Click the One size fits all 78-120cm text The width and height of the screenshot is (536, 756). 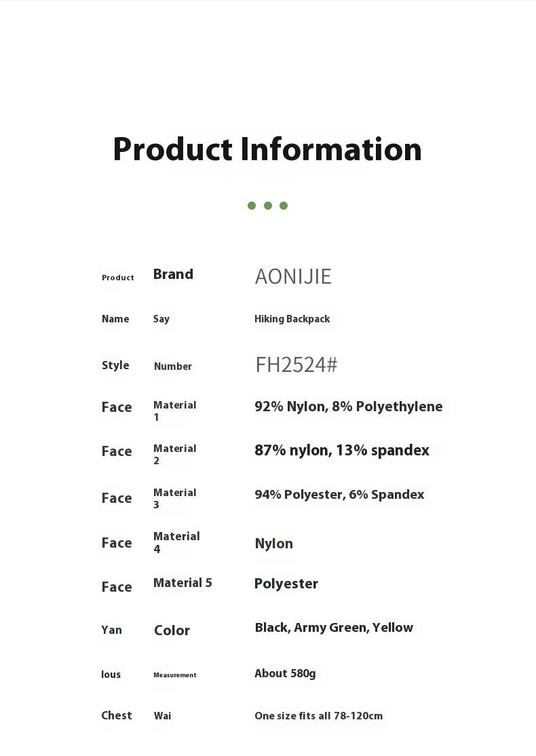(x=318, y=716)
